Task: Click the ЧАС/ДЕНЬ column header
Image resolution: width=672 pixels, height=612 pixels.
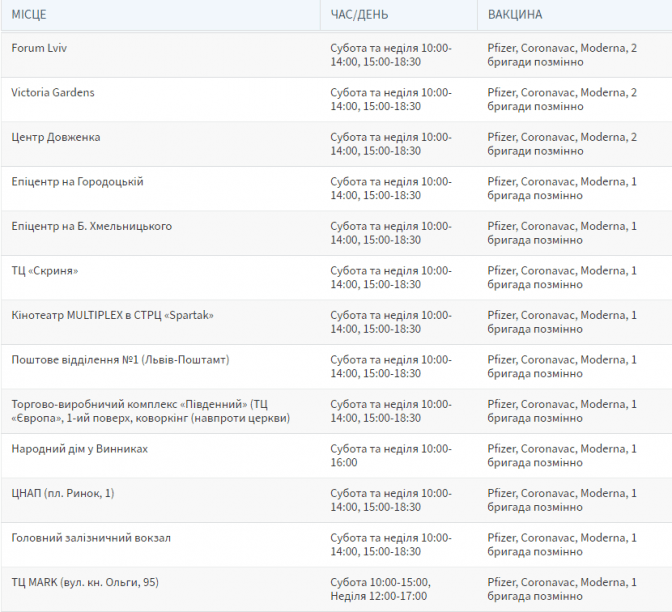Action: [x=360, y=15]
